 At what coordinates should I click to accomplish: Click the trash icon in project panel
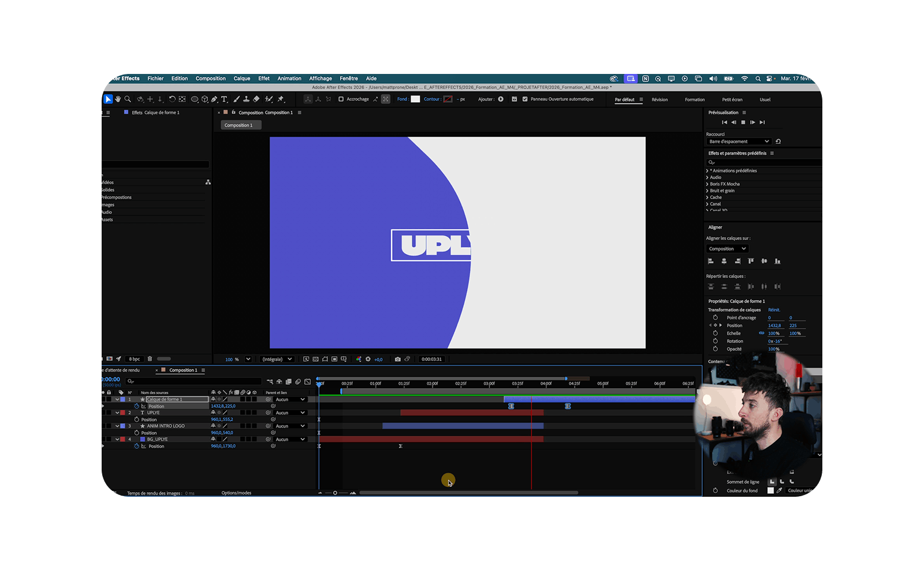[x=150, y=359]
